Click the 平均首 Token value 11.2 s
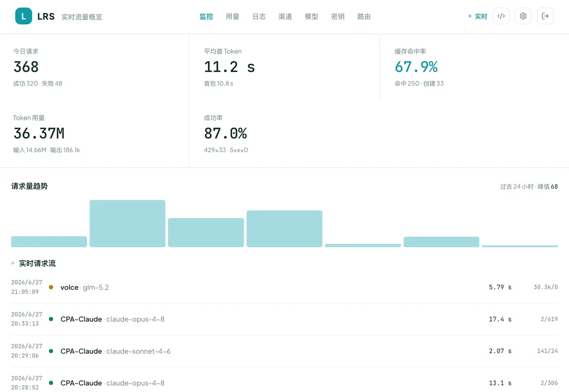The height and width of the screenshot is (392, 569). (x=229, y=67)
